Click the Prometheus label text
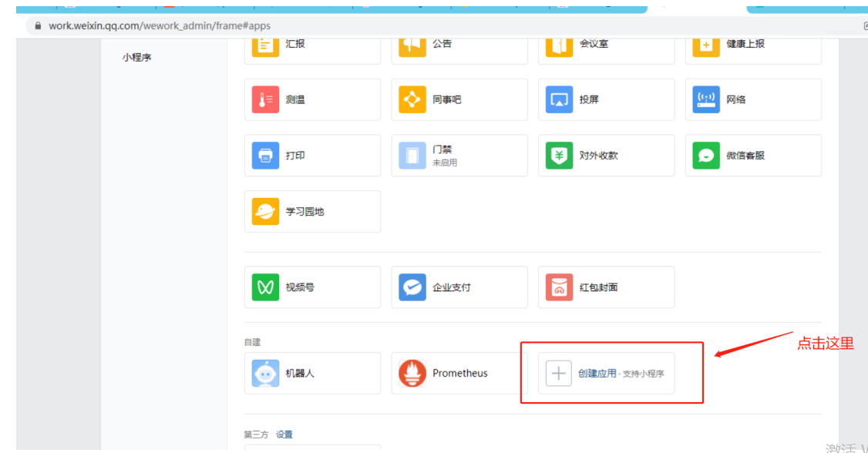This screenshot has width=868, height=453. point(460,374)
